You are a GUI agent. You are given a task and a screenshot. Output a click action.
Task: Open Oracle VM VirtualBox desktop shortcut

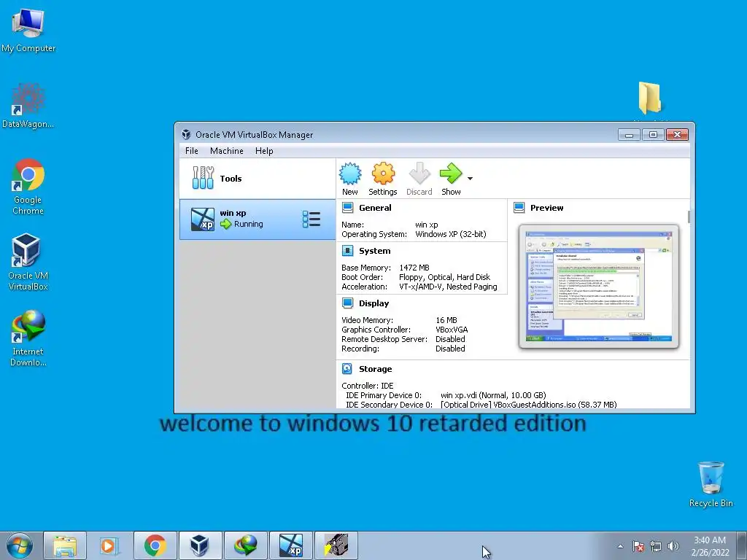coord(28,262)
